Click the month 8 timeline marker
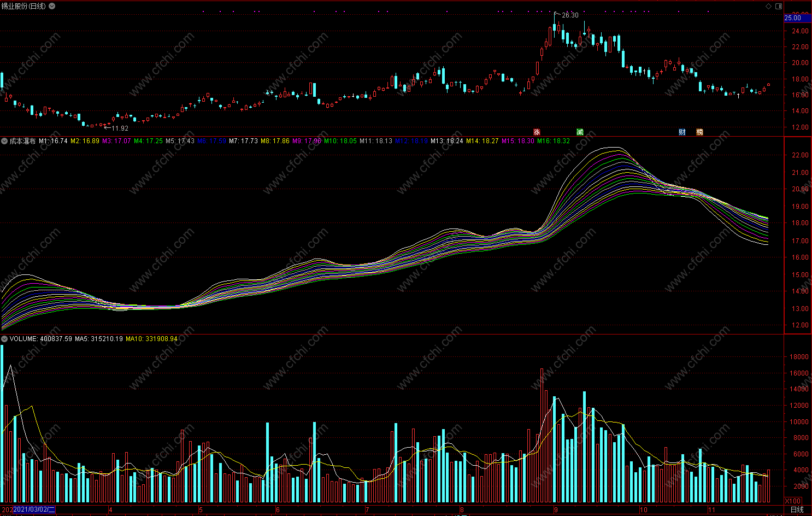 coord(462,510)
